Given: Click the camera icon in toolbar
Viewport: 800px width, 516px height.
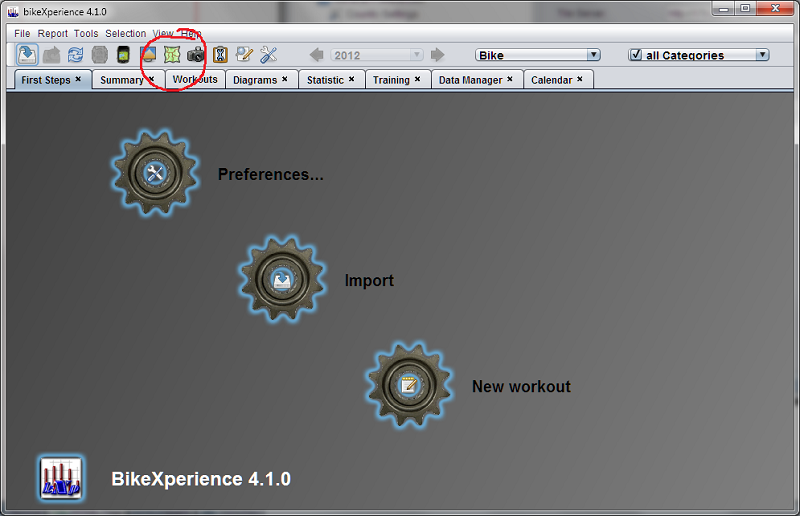Looking at the screenshot, I should 196,55.
